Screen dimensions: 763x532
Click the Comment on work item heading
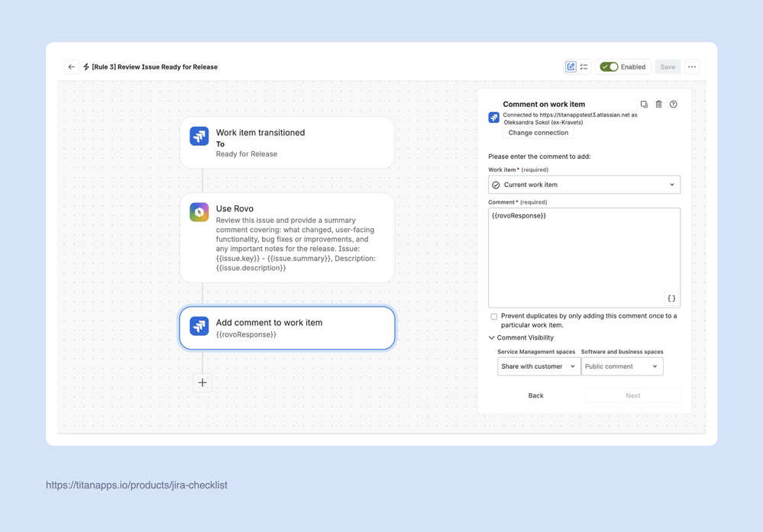coord(544,104)
